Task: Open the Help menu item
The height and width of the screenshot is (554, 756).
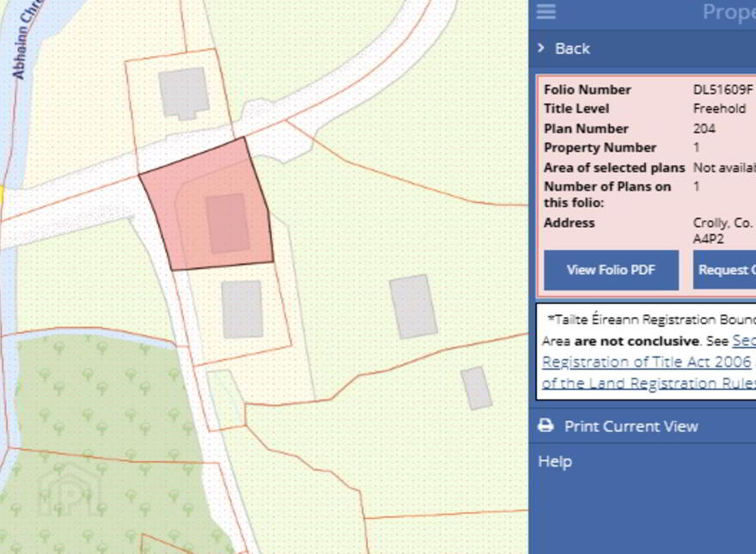Action: coord(555,461)
